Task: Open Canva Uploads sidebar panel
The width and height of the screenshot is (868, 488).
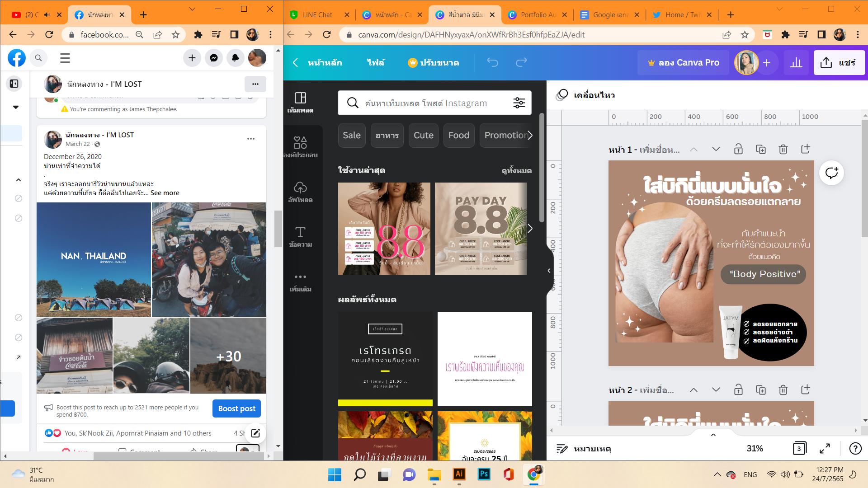Action: click(300, 192)
